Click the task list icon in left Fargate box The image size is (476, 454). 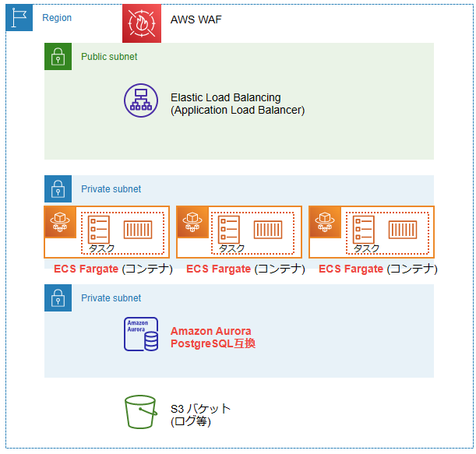click(98, 230)
